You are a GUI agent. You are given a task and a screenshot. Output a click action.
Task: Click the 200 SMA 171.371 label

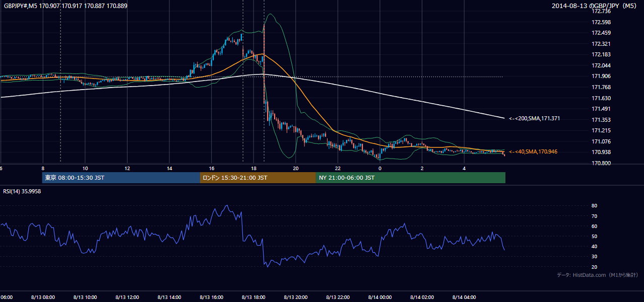click(534, 118)
